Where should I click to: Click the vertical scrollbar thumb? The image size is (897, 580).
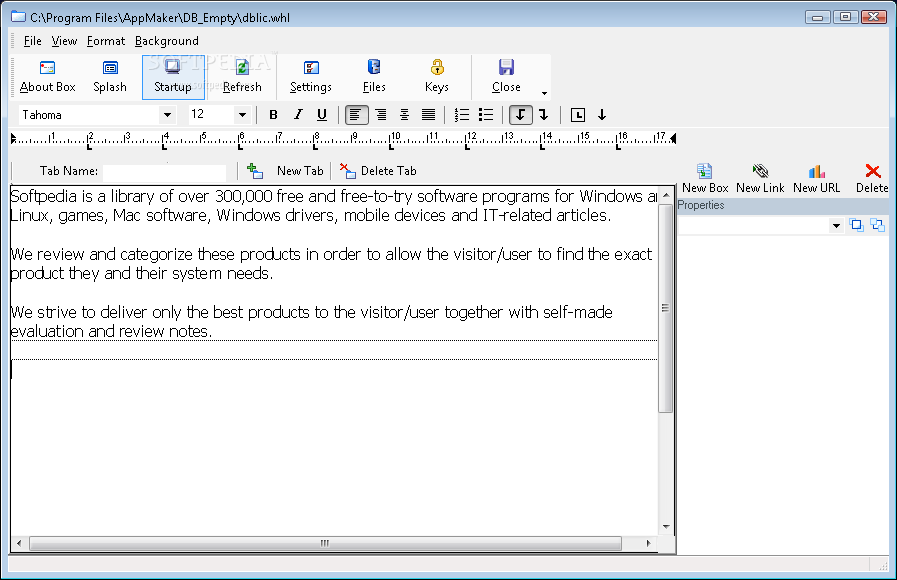point(665,308)
